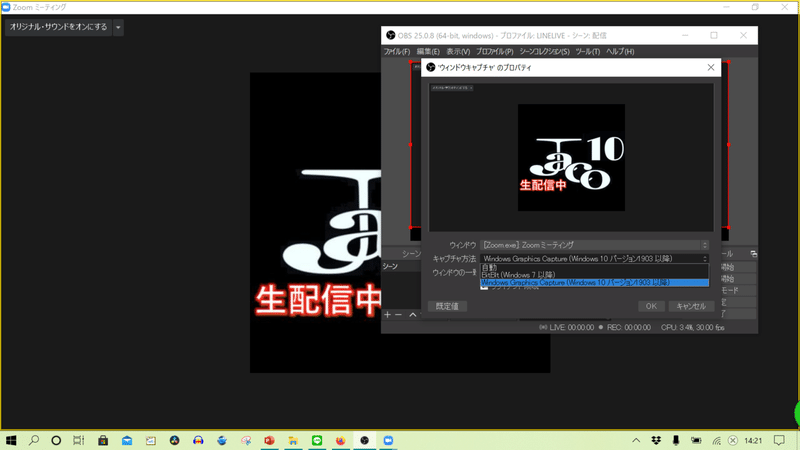
Task: Add a scene with the plus icon
Action: pos(387,314)
